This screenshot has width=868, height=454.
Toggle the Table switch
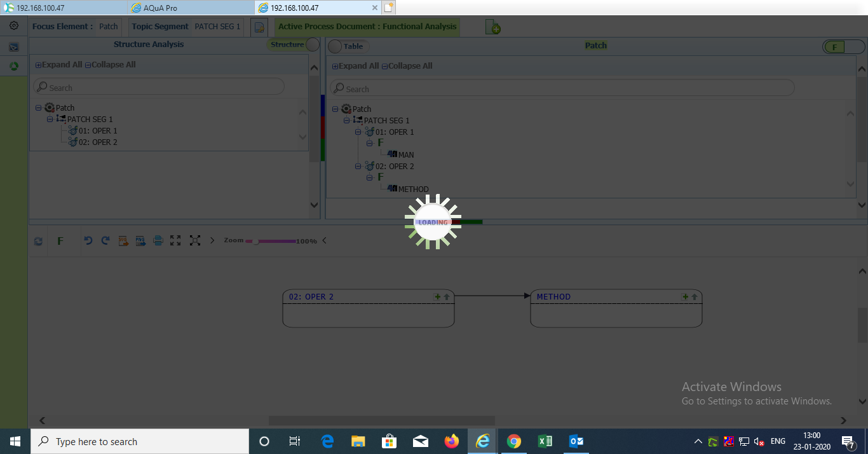tap(348, 46)
